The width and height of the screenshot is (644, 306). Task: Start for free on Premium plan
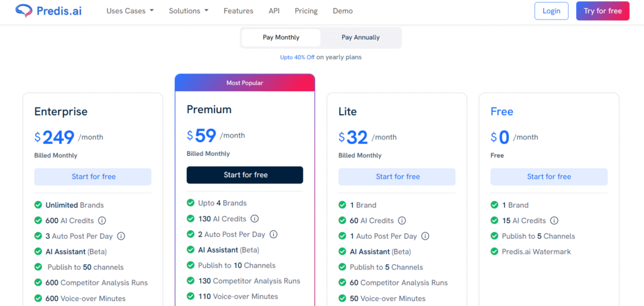pos(245,175)
